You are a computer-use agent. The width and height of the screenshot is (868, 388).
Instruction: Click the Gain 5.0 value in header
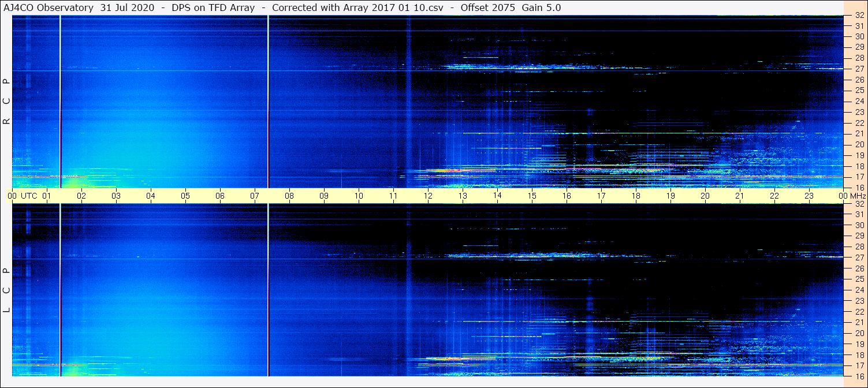click(541, 8)
